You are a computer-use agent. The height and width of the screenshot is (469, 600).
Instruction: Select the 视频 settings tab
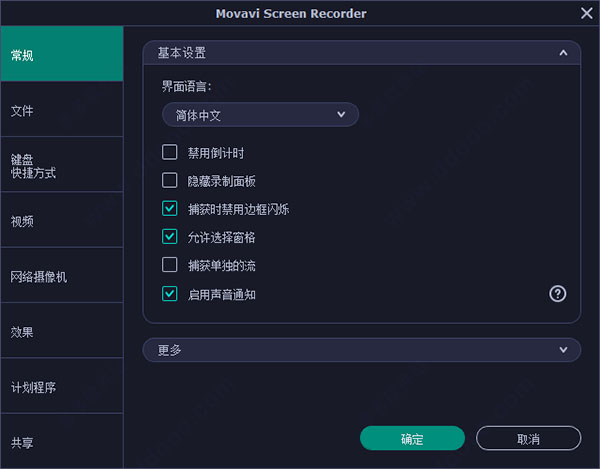61,221
